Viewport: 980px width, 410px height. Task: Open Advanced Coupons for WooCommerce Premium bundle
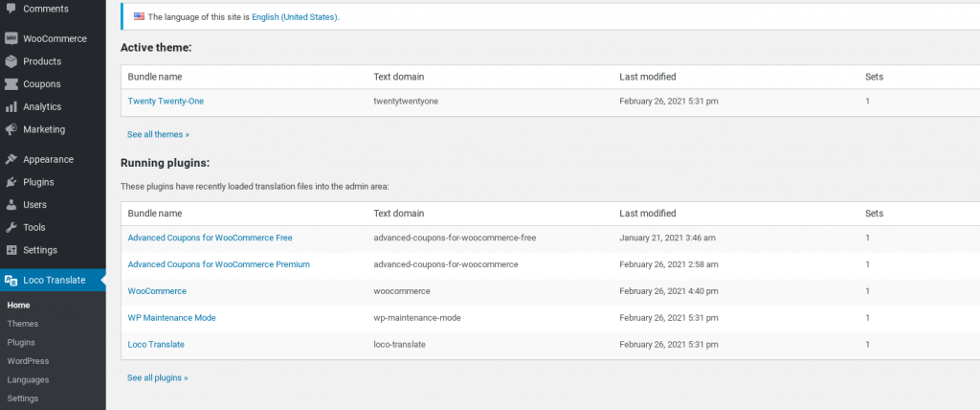[219, 264]
